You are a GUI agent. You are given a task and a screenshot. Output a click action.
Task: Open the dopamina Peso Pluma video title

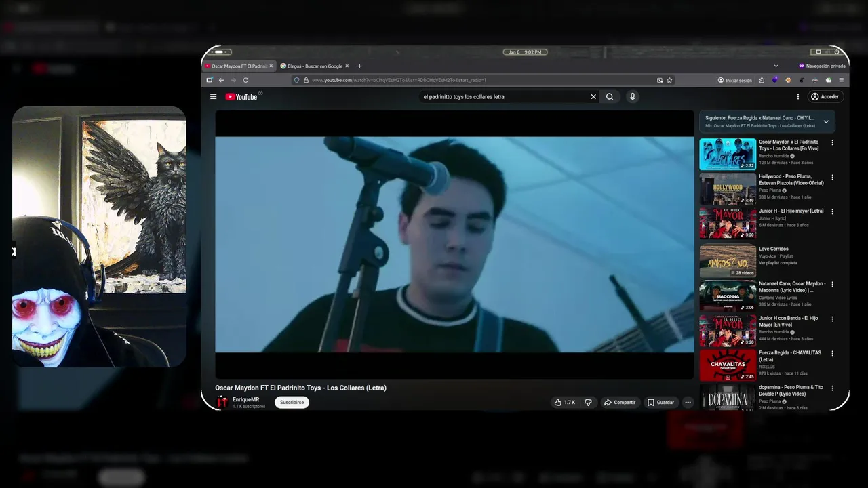(x=791, y=390)
